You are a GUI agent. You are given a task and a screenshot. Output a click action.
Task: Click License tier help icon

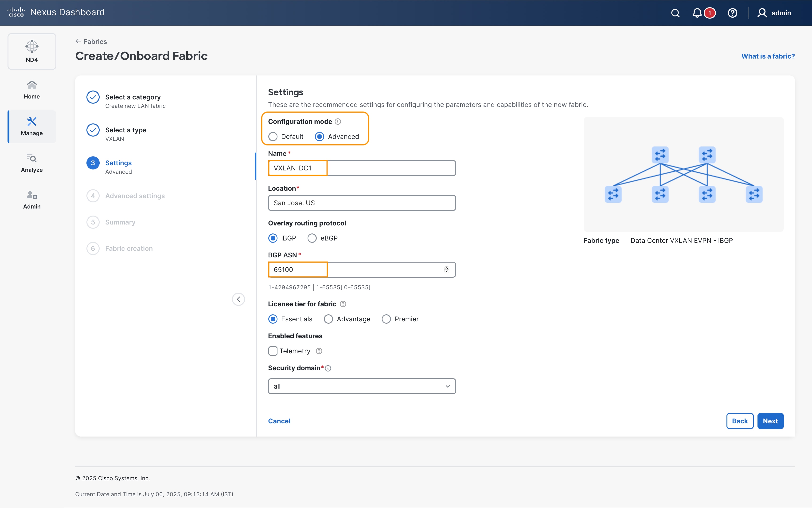tap(343, 304)
